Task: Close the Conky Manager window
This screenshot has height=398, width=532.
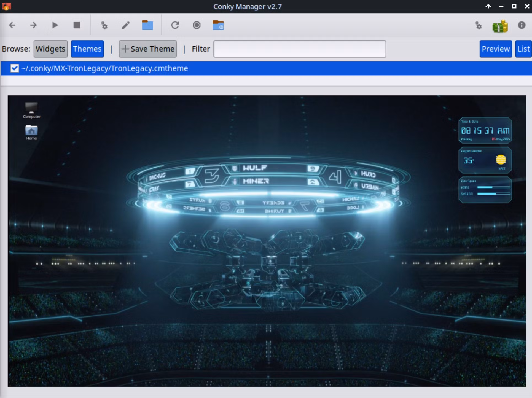Action: tap(527, 6)
